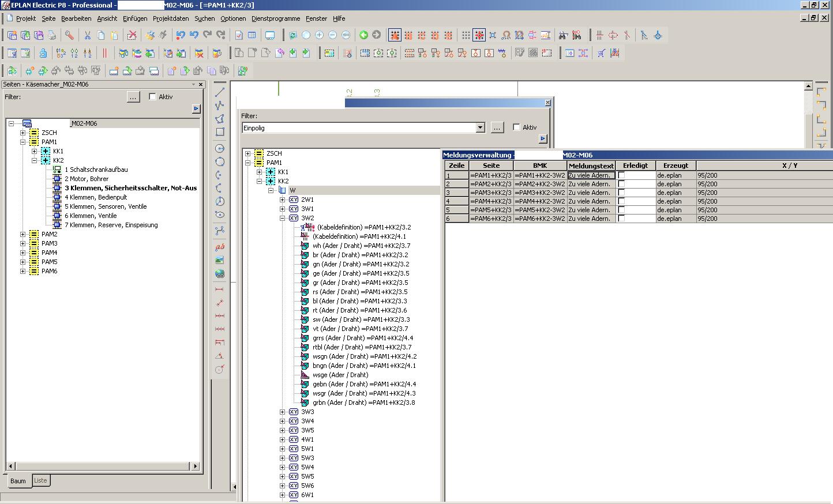The height and width of the screenshot is (504, 833).
Task: Select the circle drawing tool
Action: [x=220, y=148]
